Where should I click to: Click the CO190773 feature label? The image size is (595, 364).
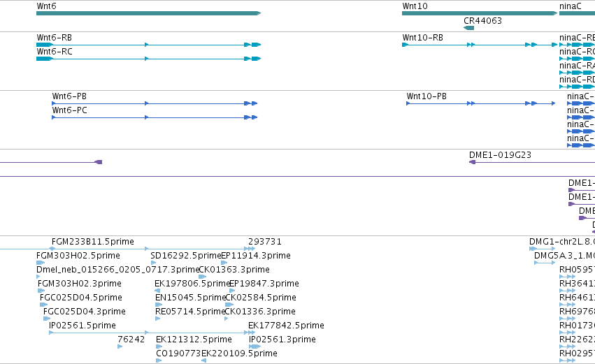tap(178, 354)
